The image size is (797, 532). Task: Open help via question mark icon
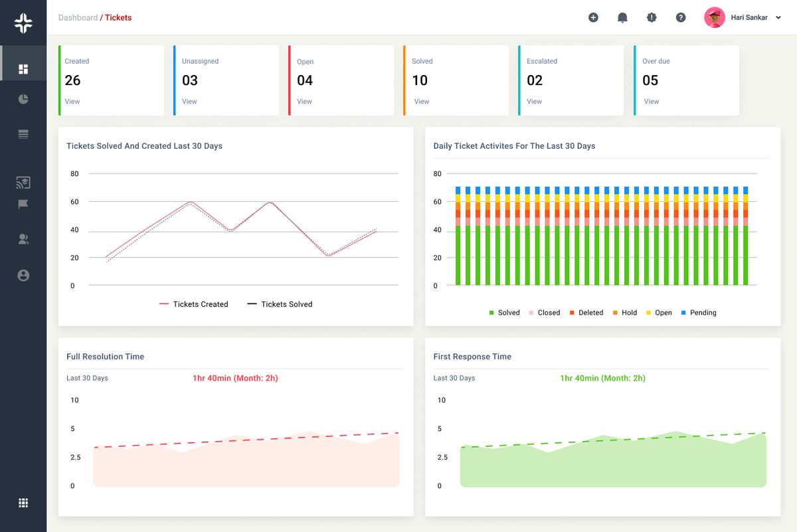pyautogui.click(x=681, y=18)
